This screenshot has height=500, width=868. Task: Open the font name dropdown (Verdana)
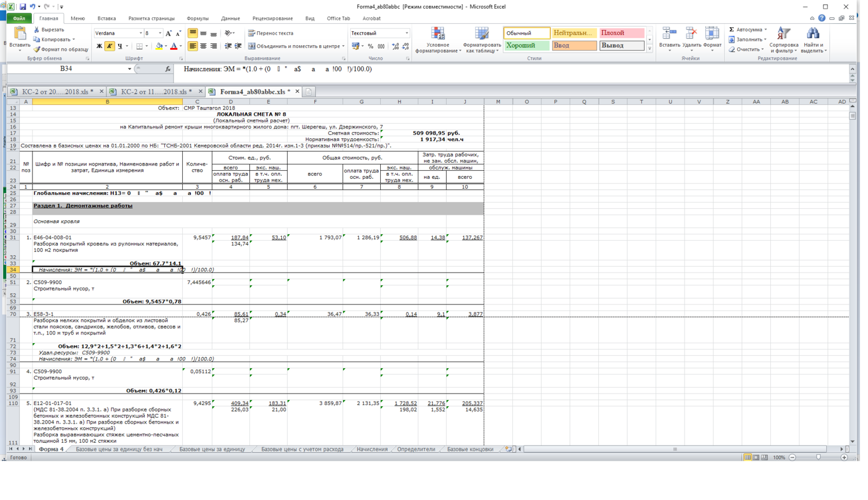[x=141, y=34]
